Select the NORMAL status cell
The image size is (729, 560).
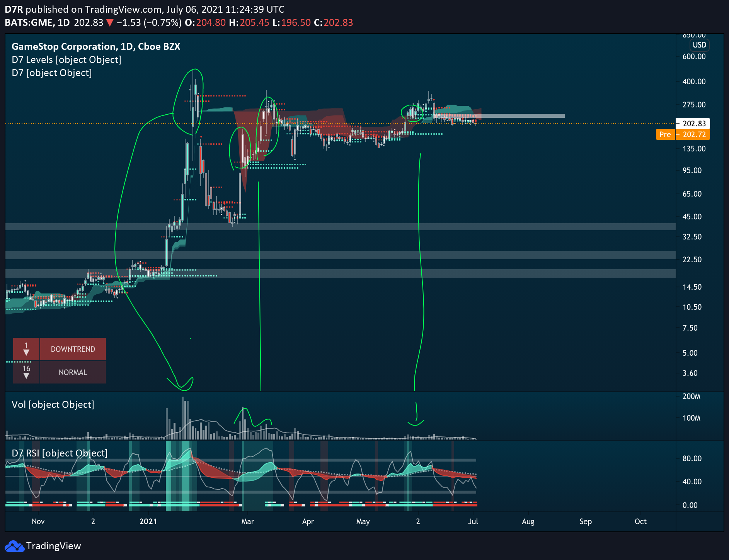[73, 372]
